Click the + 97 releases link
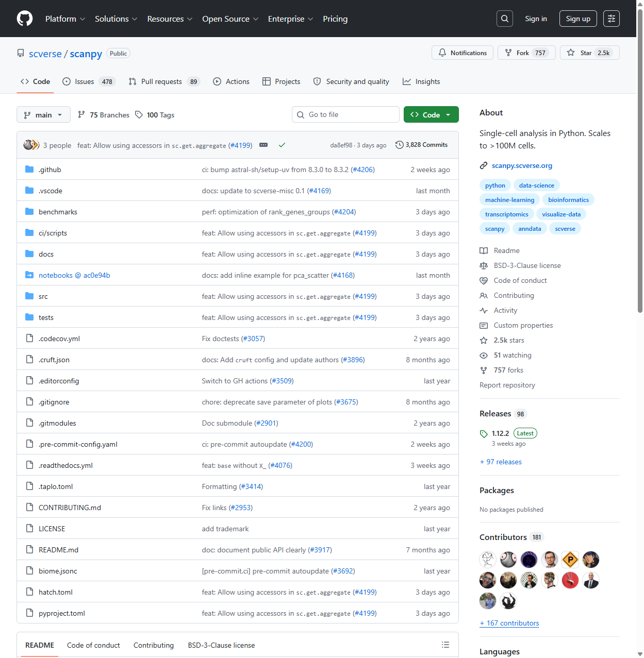The height and width of the screenshot is (658, 644). (x=501, y=462)
